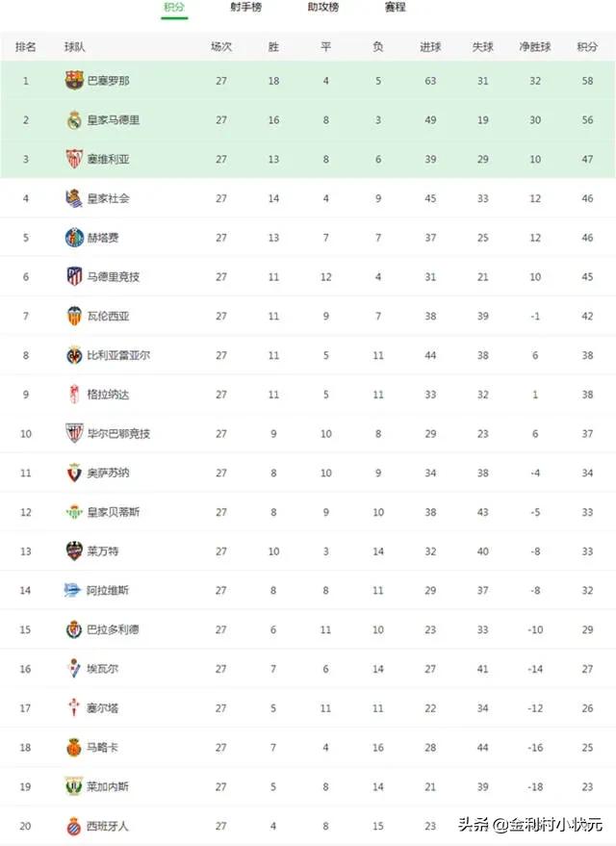Click the Villarreal yellow badge icon

[x=74, y=355]
